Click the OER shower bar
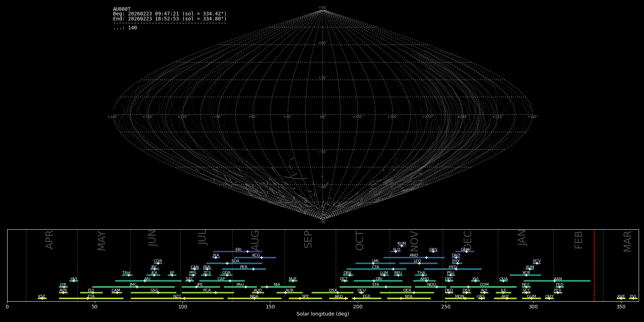 pyautogui.click(x=407, y=293)
